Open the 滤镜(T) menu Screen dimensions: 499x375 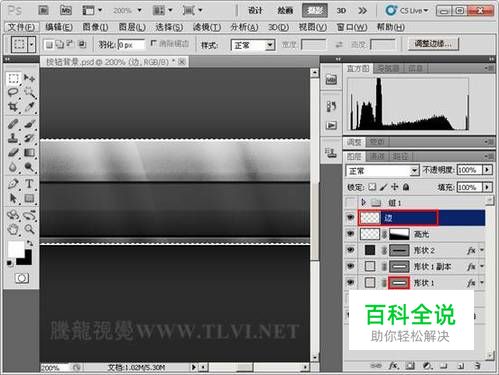click(x=207, y=27)
